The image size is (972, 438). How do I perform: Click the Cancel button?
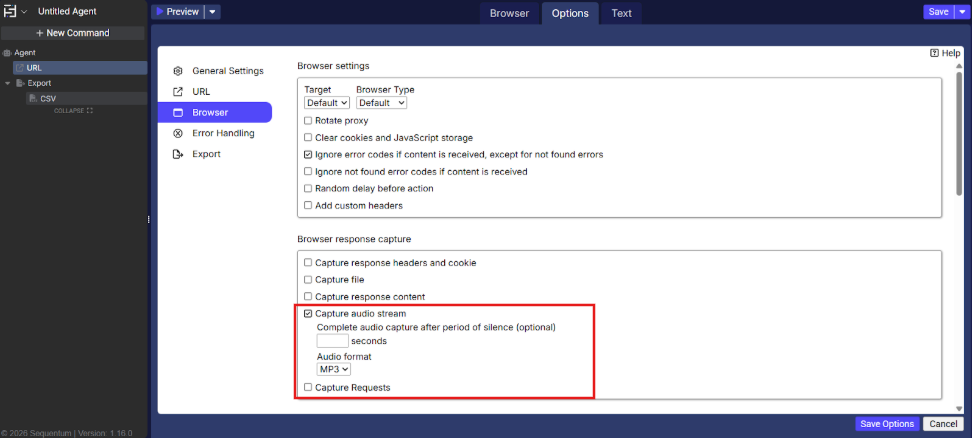[943, 424]
